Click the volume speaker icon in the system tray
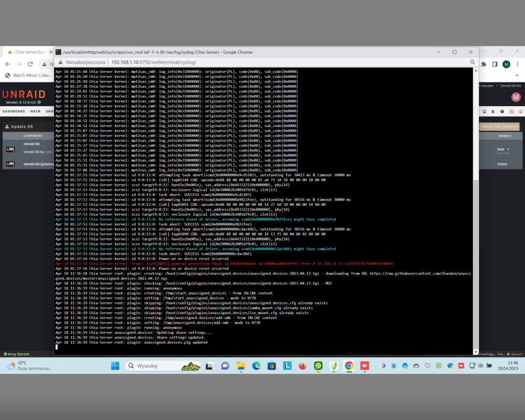The height and width of the screenshot is (420, 525). click(x=480, y=366)
